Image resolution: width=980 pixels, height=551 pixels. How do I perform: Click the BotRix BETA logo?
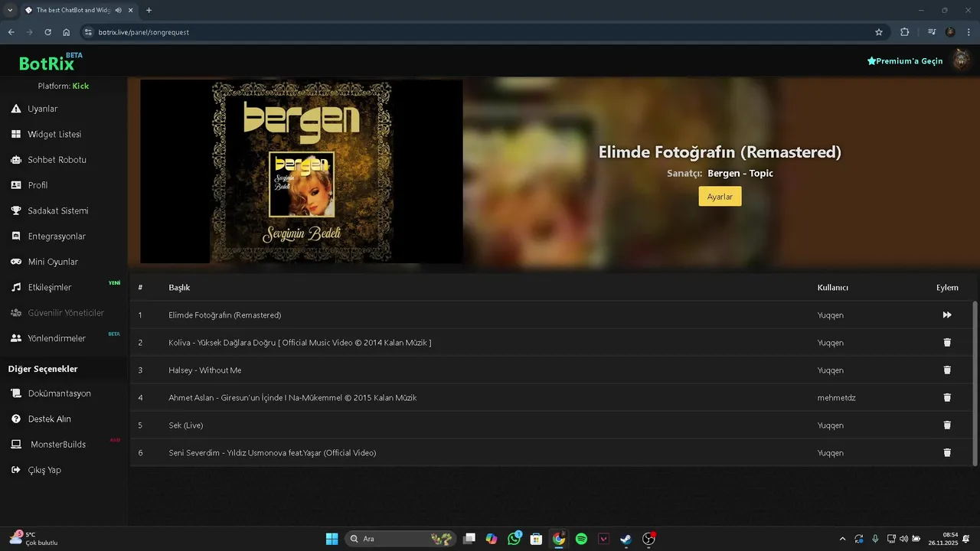[51, 62]
